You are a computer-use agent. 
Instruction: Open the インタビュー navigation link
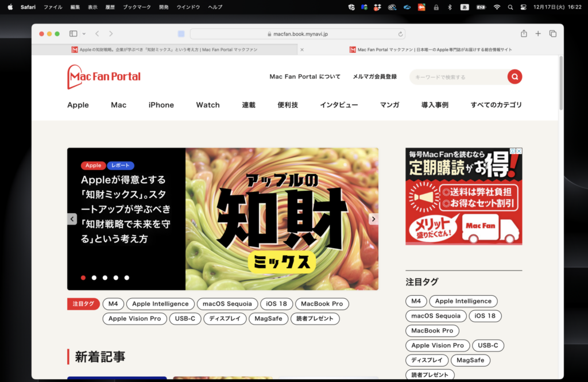point(339,105)
